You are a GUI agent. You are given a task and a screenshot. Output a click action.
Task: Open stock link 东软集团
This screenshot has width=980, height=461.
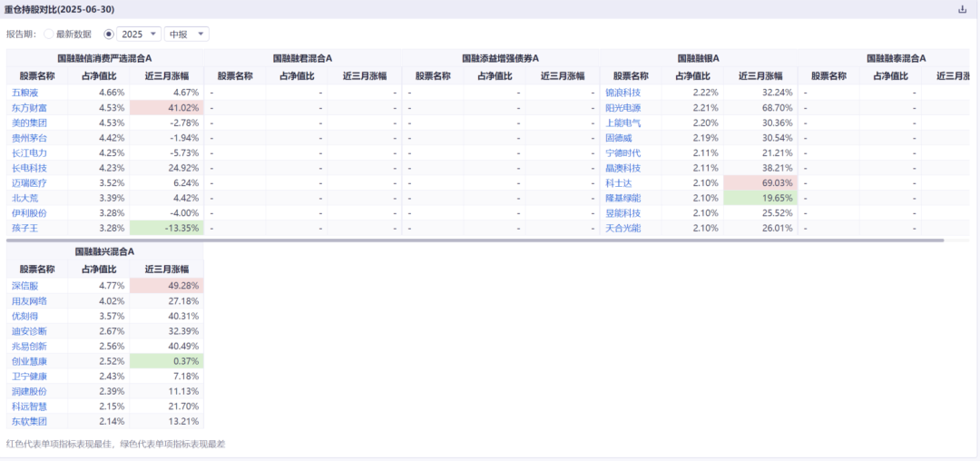pyautogui.click(x=29, y=421)
